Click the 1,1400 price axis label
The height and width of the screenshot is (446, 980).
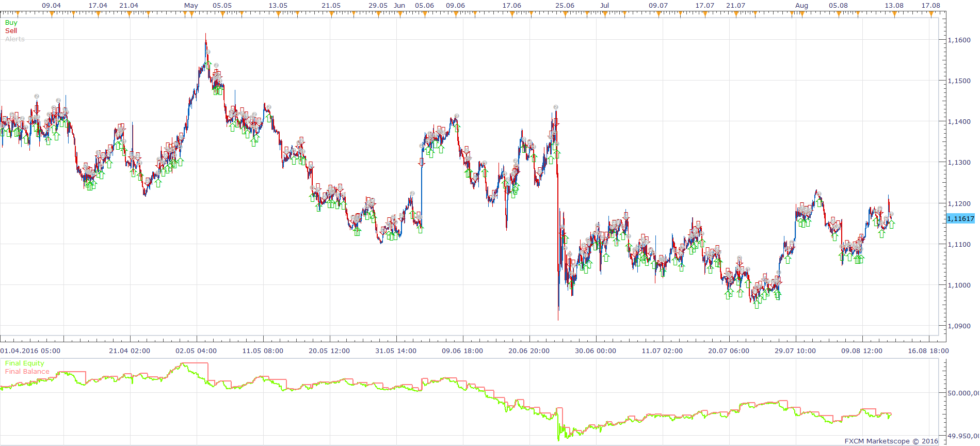[x=959, y=122]
